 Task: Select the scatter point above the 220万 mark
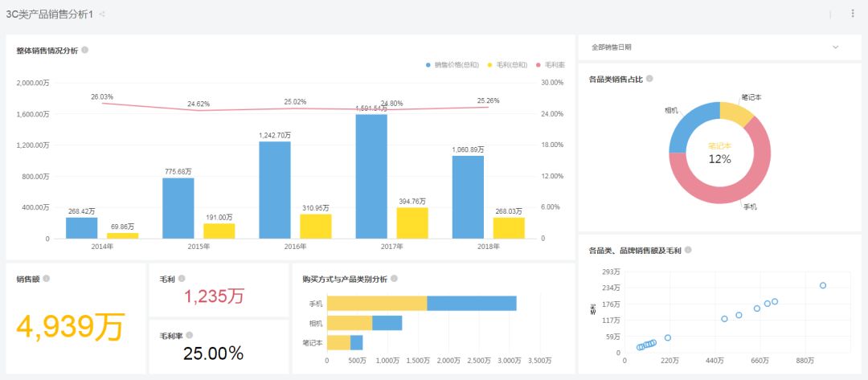pyautogui.click(x=668, y=337)
